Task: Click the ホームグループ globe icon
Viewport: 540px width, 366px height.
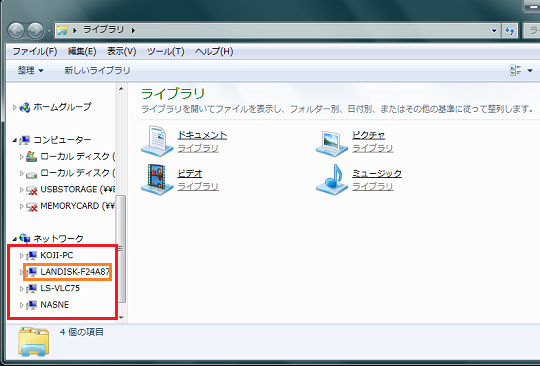Action: pos(25,107)
